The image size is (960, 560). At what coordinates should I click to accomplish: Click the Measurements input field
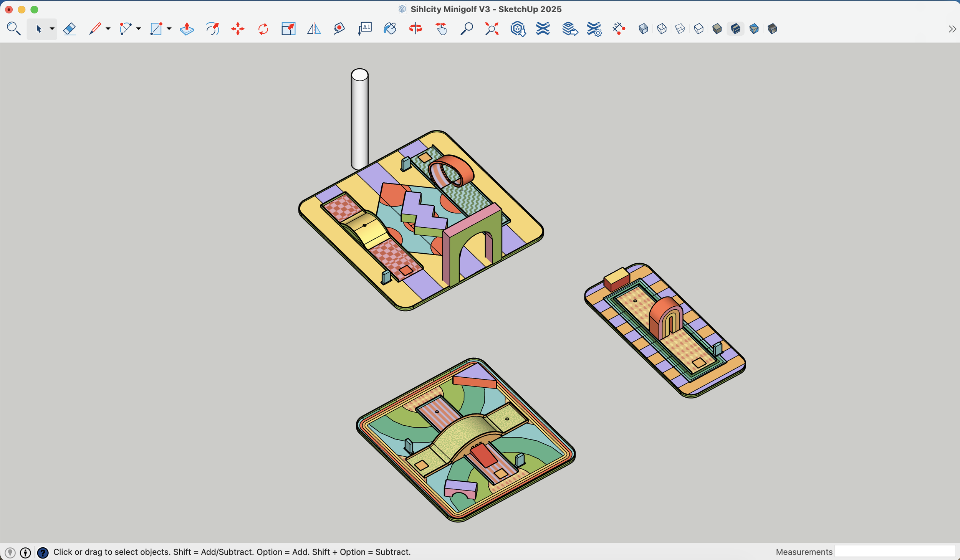click(894, 552)
